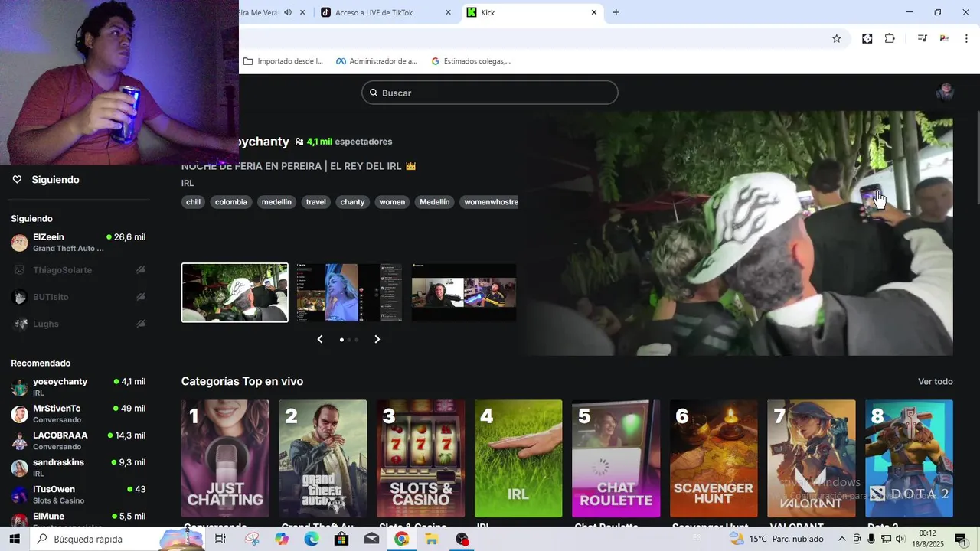Click the extension icon left of puzzle piece
The width and height of the screenshot is (980, 551).
pyautogui.click(x=867, y=38)
